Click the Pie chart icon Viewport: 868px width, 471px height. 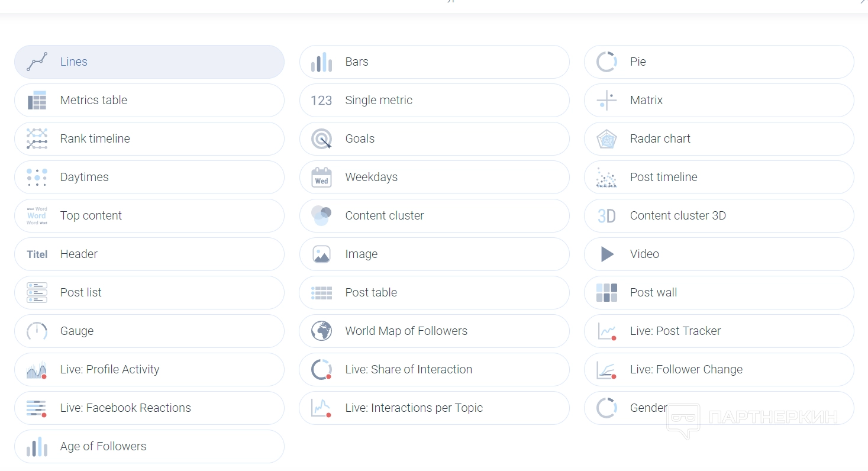coord(606,62)
